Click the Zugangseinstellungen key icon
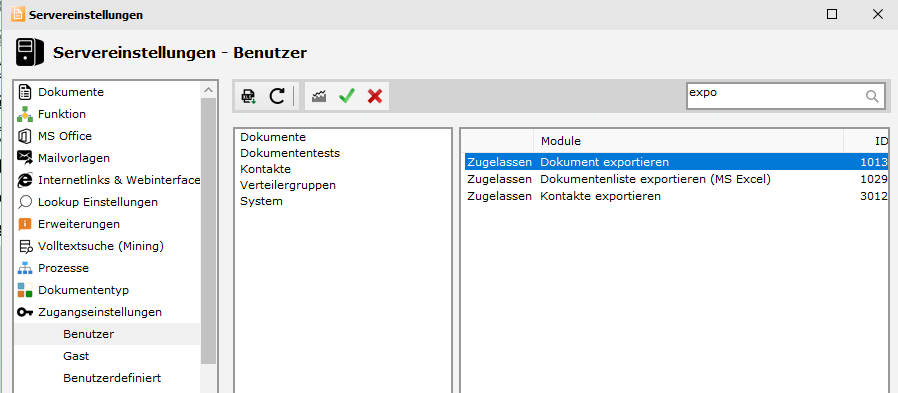898x393 pixels. [25, 312]
